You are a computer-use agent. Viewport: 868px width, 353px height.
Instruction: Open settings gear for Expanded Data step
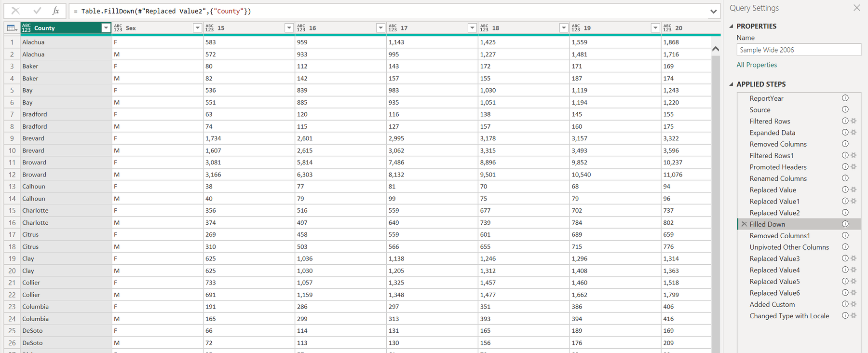point(854,133)
